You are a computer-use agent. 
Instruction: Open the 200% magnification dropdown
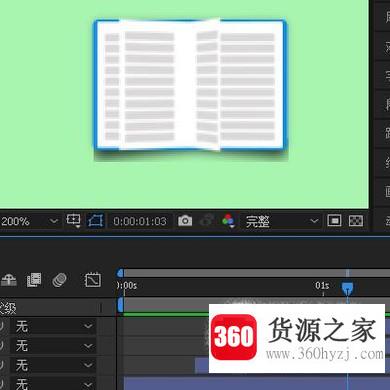29,221
